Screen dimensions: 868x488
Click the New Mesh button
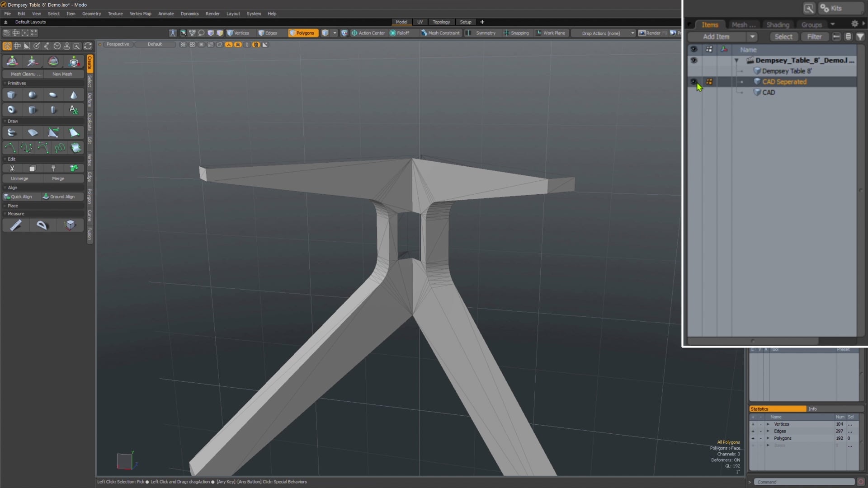(62, 74)
